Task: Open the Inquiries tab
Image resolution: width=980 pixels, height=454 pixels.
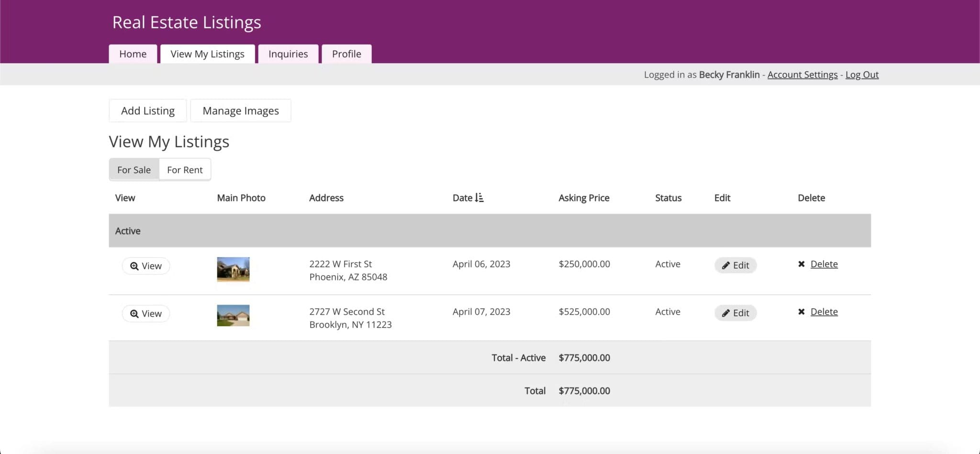Action: coord(288,54)
